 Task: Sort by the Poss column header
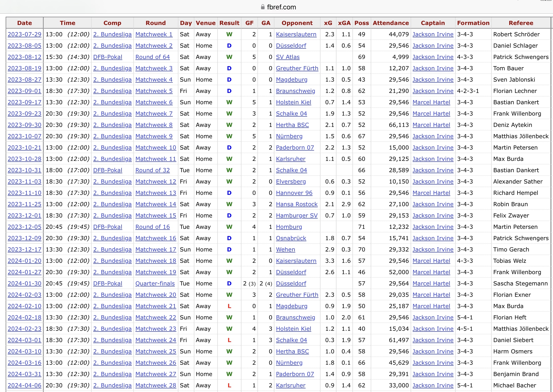tap(361, 23)
